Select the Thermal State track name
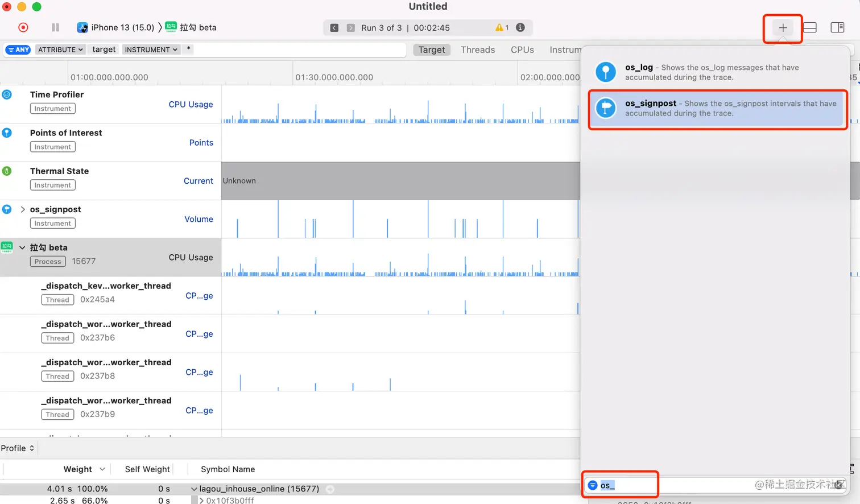The height and width of the screenshot is (504, 860). point(59,171)
